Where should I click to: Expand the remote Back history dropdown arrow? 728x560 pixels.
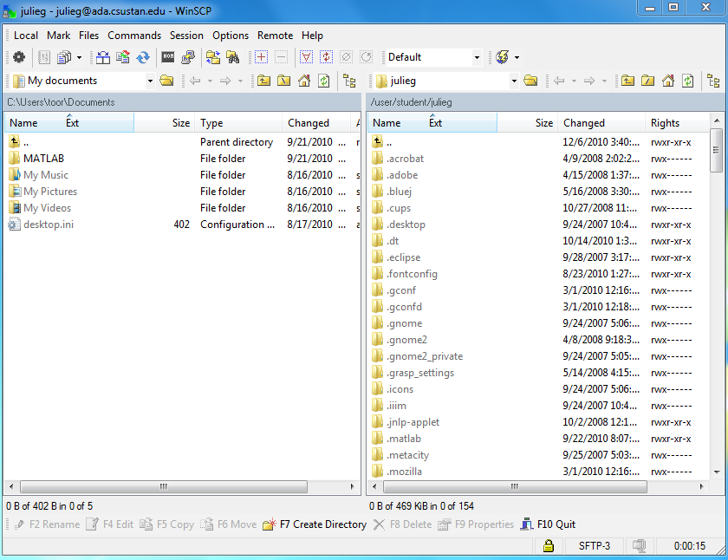(x=574, y=81)
